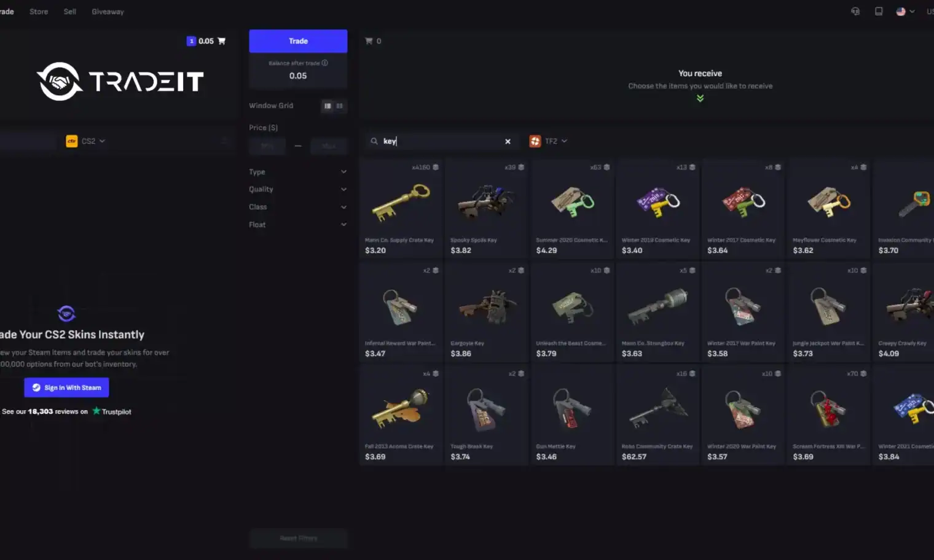Screen dimensions: 934x560
Task: Open the Giveaway menu item
Action: (108, 12)
